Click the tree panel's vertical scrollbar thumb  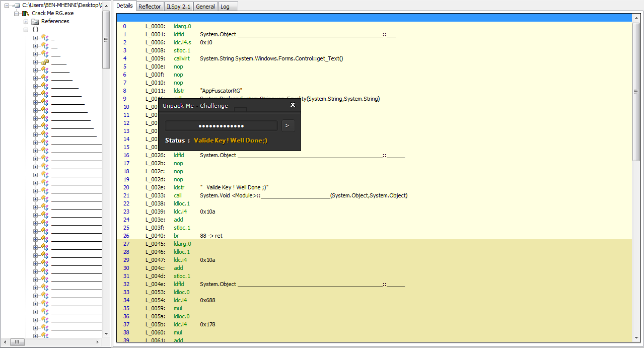[x=106, y=40]
